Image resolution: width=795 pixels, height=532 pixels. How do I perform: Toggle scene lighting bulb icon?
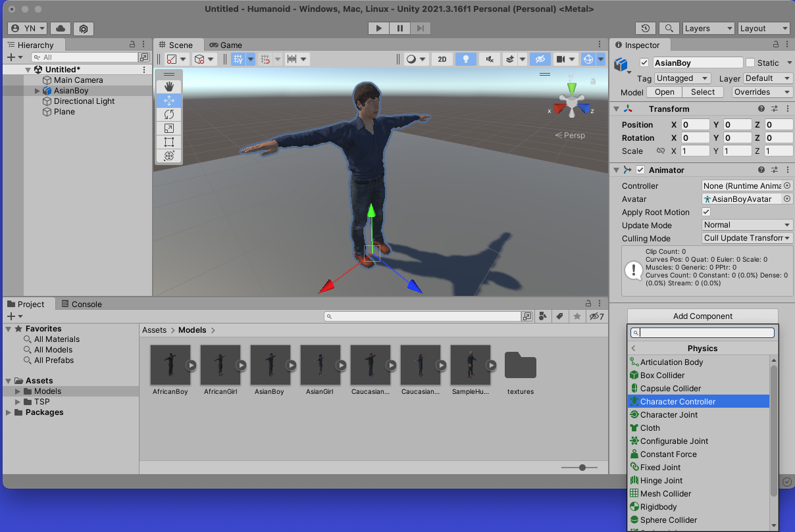(466, 59)
